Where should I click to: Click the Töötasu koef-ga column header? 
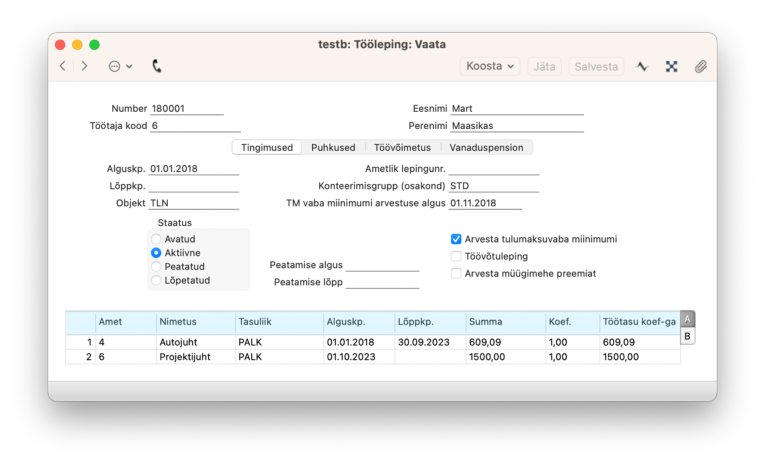(640, 322)
